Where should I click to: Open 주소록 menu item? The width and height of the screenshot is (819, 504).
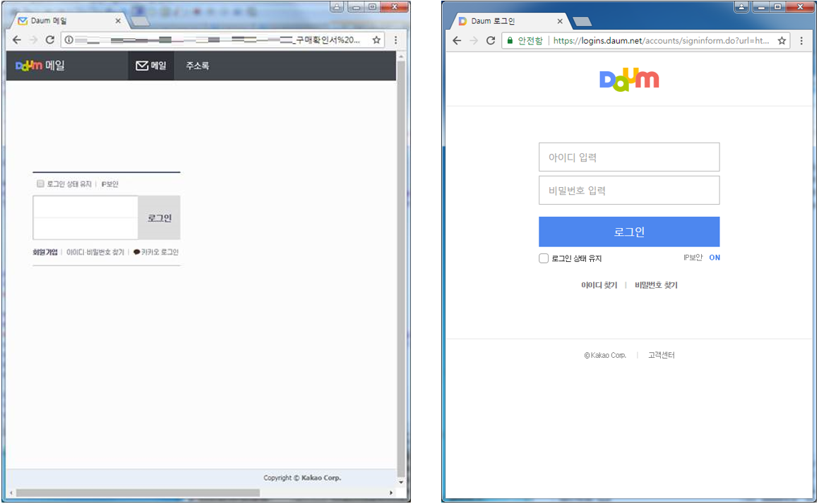pos(198,65)
